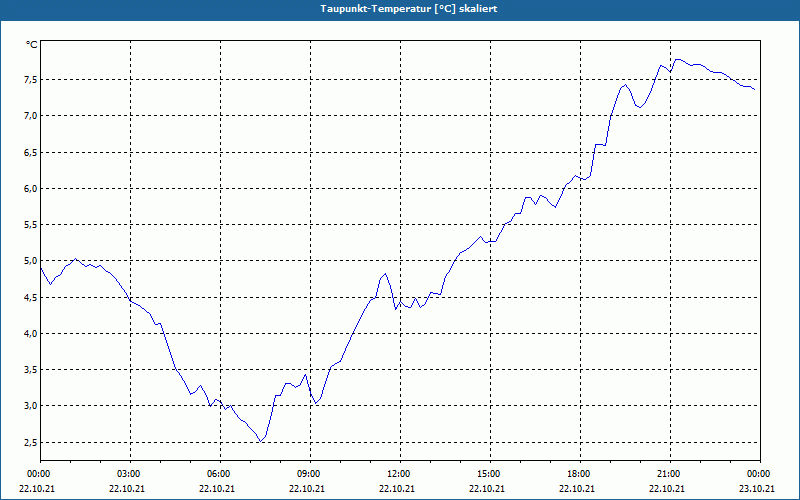This screenshot has height=500, width=800.
Task: Click the chart title Taupunkt-Temperatur [°C] skaliert
Action: pyautogui.click(x=409, y=9)
